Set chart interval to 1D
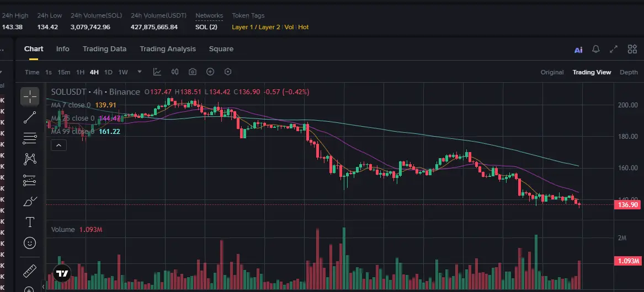 coord(108,72)
